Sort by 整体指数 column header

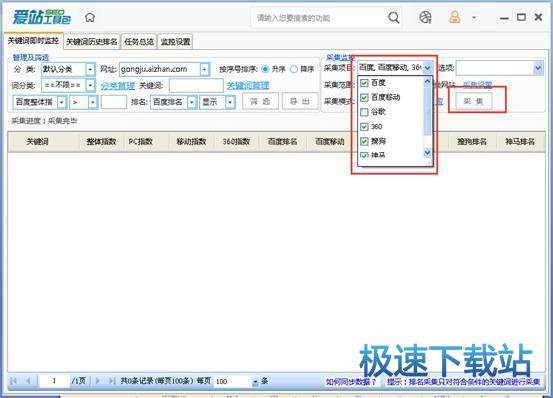coord(101,141)
